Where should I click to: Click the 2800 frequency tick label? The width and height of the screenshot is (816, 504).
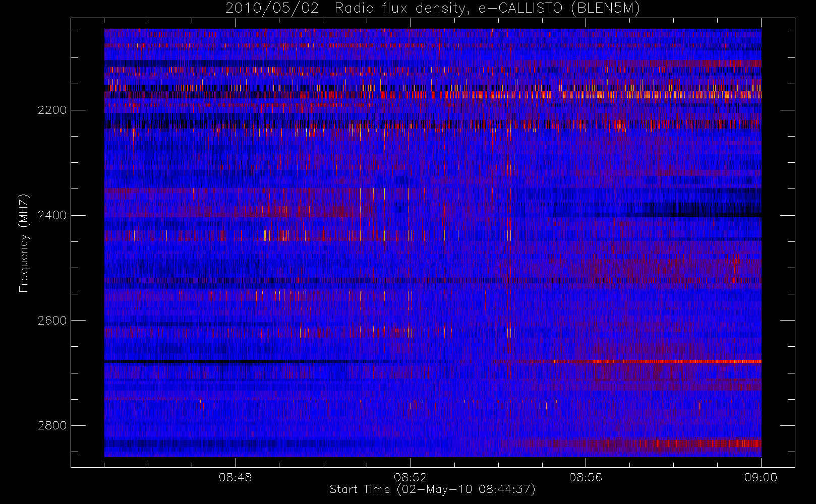click(x=52, y=426)
